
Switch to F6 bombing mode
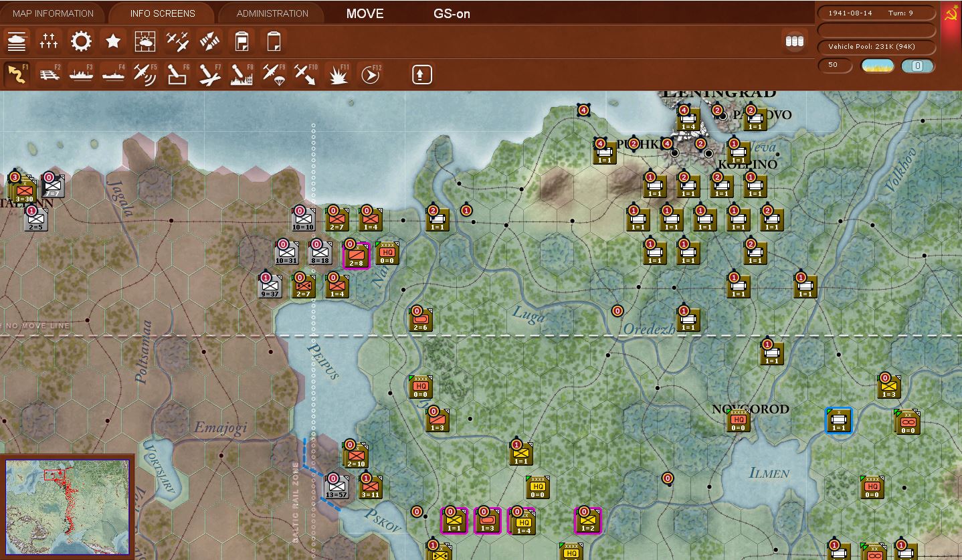(177, 74)
